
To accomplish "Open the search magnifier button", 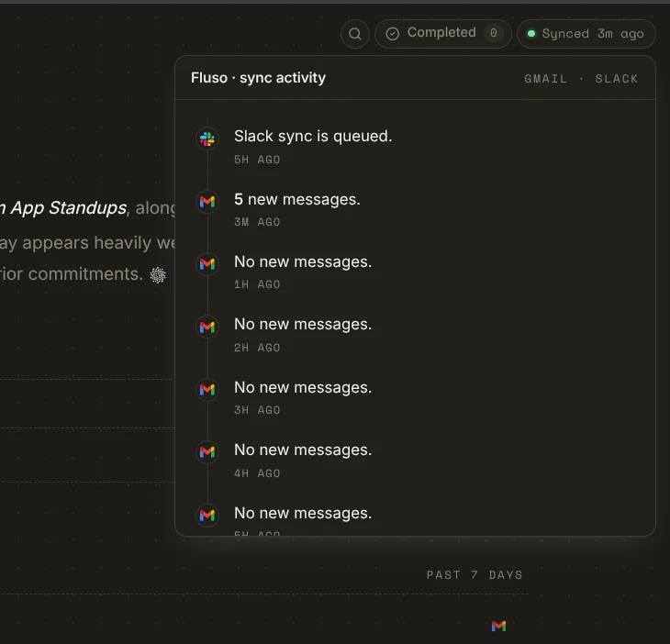I will click(x=354, y=34).
